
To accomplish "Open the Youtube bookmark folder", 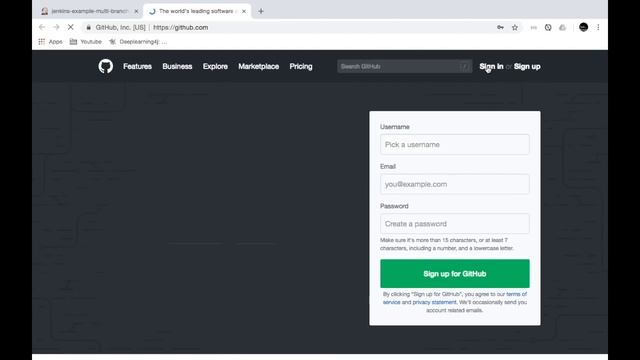I will (86, 42).
